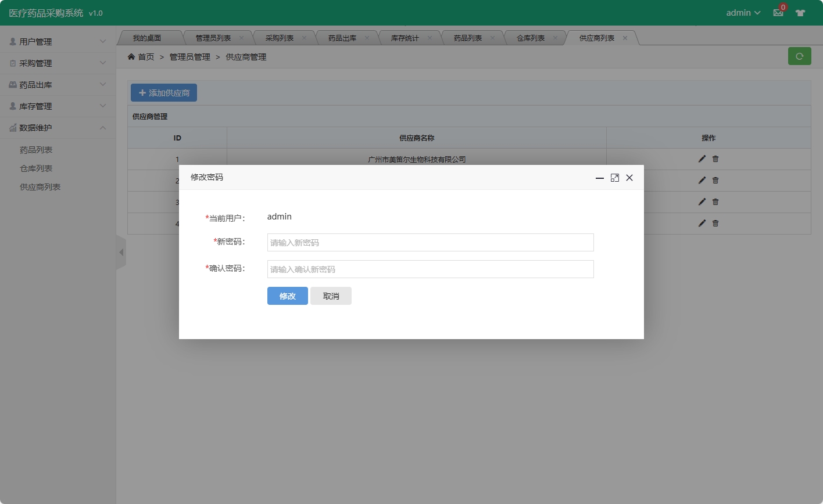823x504 pixels.
Task: Click the shopping cart icon in top bar
Action: (800, 12)
